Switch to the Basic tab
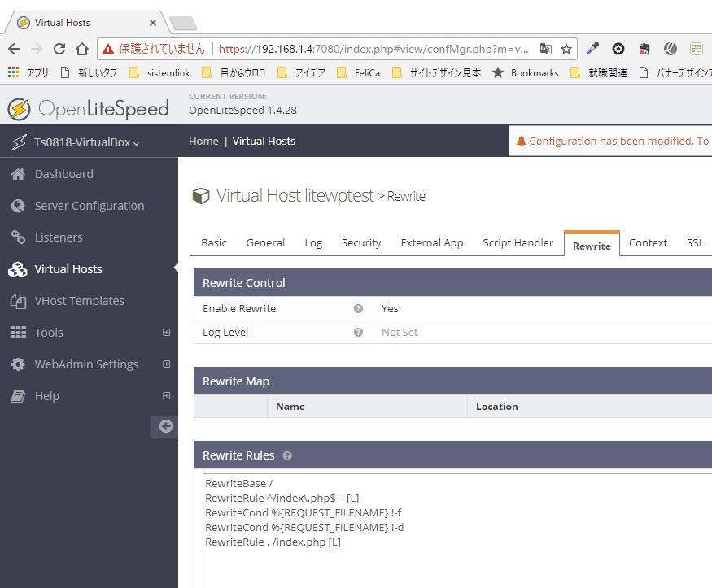Image resolution: width=712 pixels, height=588 pixels. [x=213, y=243]
